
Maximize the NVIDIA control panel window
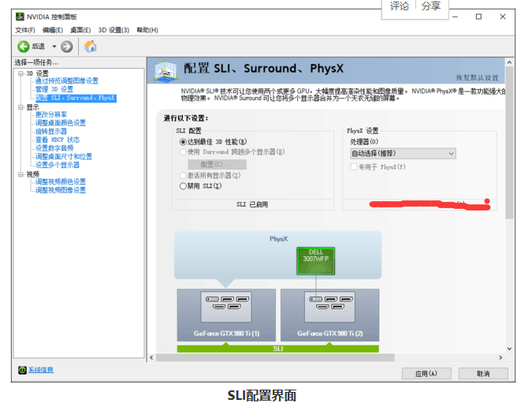[478, 17]
